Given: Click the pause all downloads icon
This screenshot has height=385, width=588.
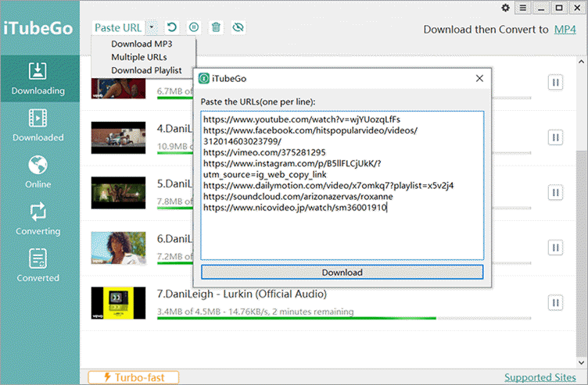Looking at the screenshot, I should 194,27.
